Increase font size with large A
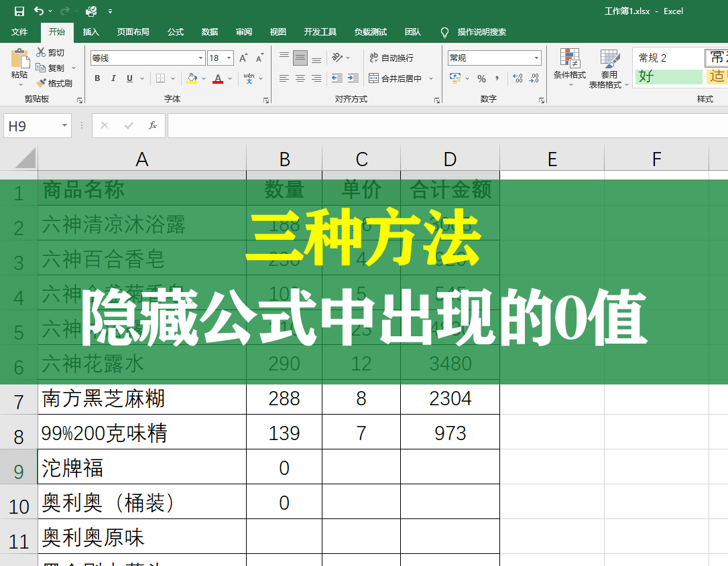Viewport: 728px width, 566px height. (243, 58)
